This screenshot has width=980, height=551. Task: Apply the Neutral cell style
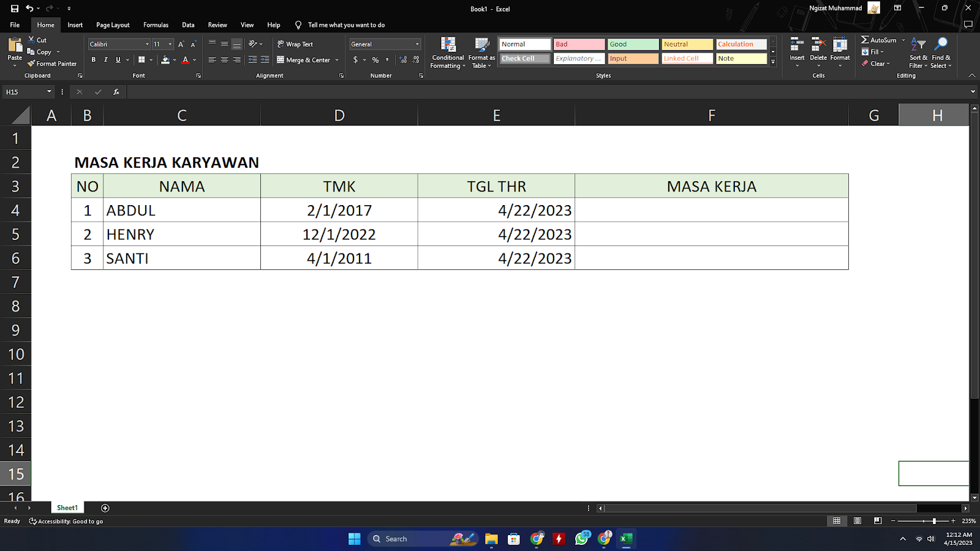(x=687, y=44)
